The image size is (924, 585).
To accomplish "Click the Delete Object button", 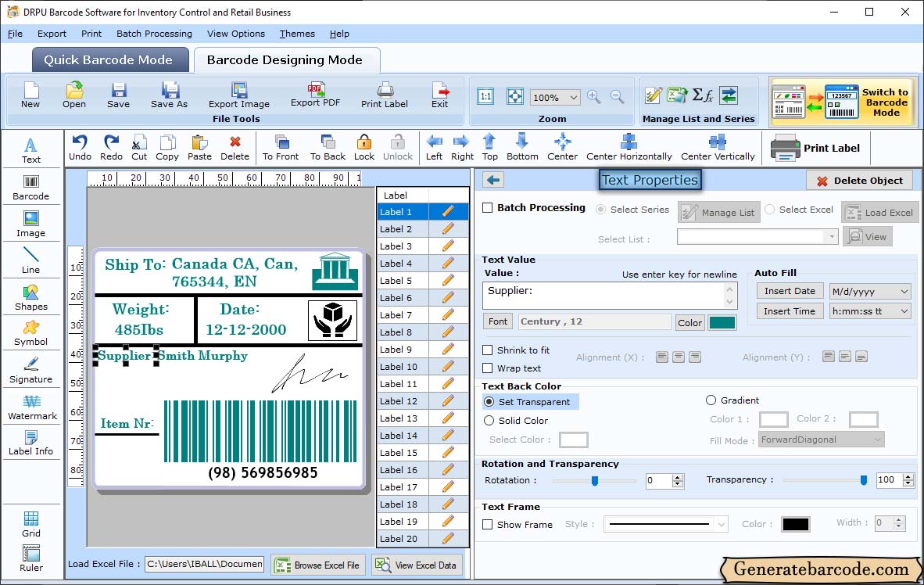I will pyautogui.click(x=860, y=181).
